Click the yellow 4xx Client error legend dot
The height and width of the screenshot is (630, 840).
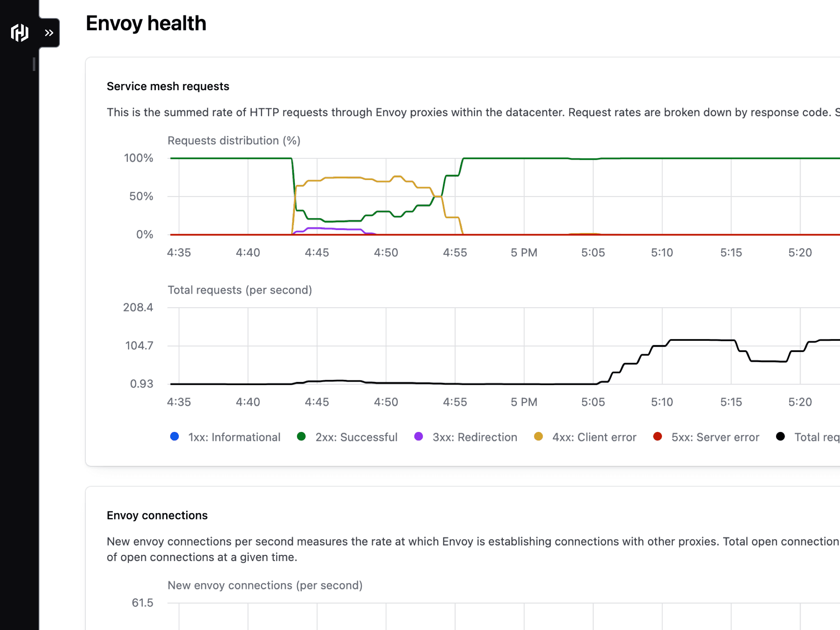tap(539, 436)
